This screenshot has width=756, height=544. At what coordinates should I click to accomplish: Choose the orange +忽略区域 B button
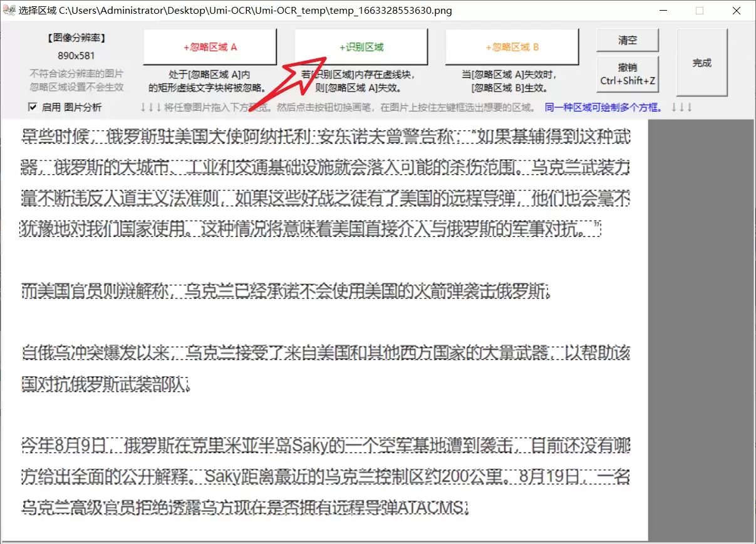click(512, 47)
